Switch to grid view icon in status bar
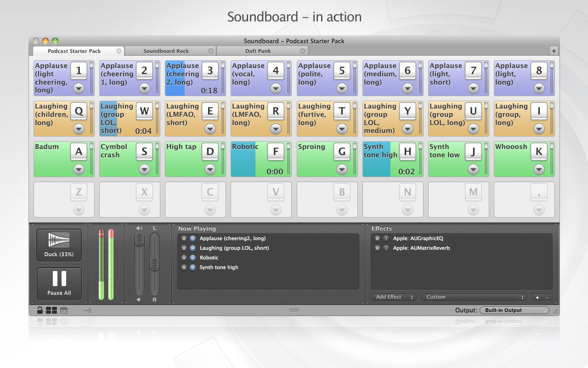 tap(51, 310)
